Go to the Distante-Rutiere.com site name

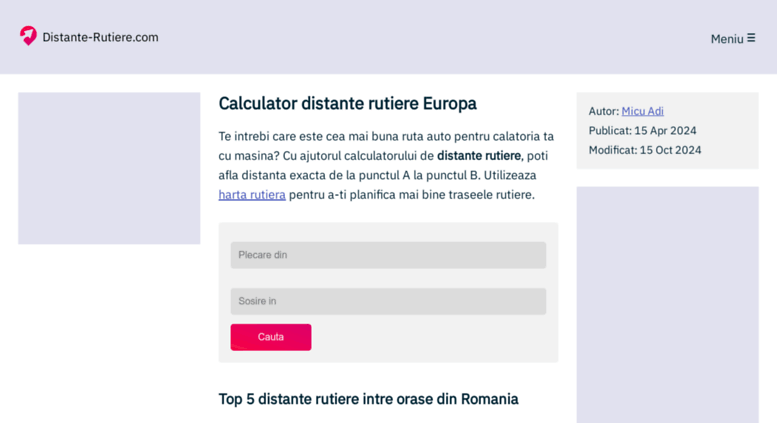coord(100,37)
